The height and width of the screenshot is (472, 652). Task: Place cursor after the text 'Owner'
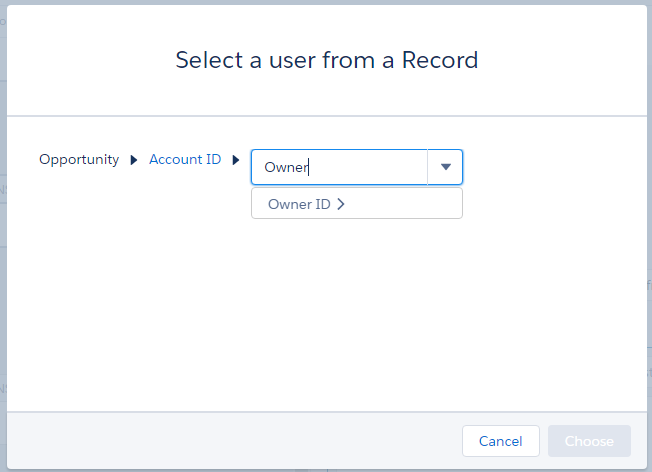[310, 168]
